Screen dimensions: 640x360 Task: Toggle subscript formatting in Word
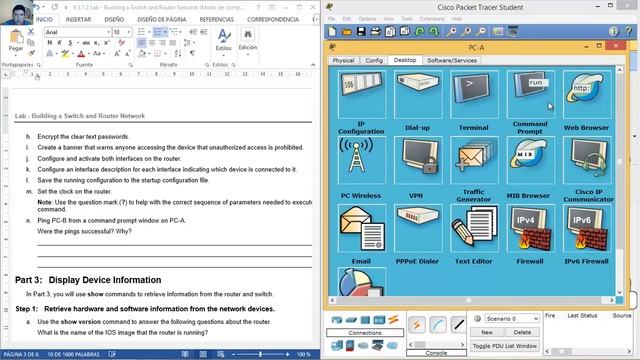pos(97,42)
